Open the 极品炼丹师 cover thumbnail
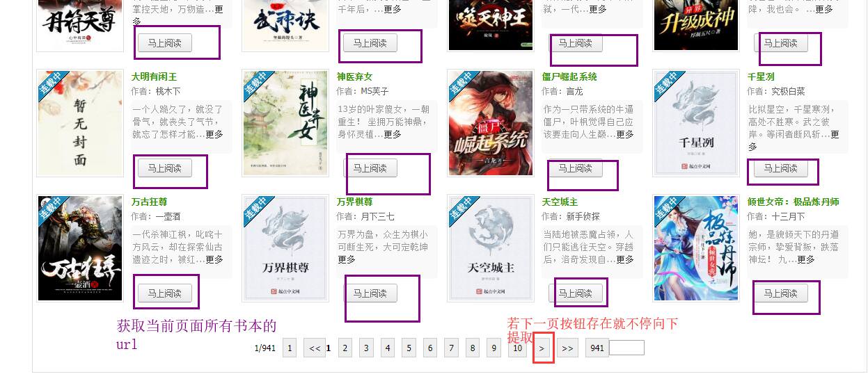Image resolution: width=868 pixels, height=381 pixels. click(x=695, y=248)
